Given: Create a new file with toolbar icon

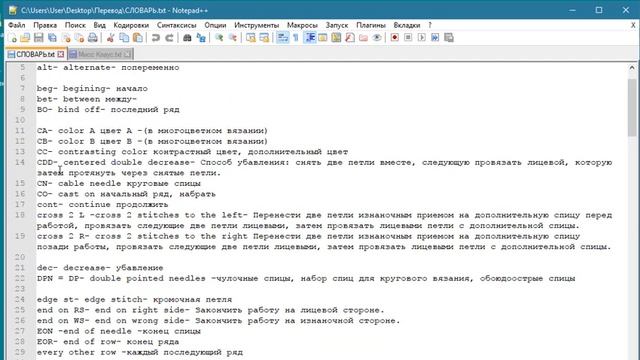Looking at the screenshot, I should (12, 38).
